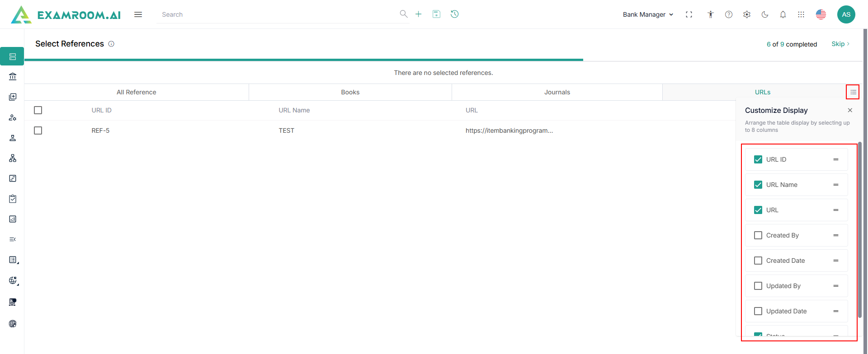This screenshot has width=868, height=354.
Task: Open the notifications bell
Action: click(x=783, y=14)
